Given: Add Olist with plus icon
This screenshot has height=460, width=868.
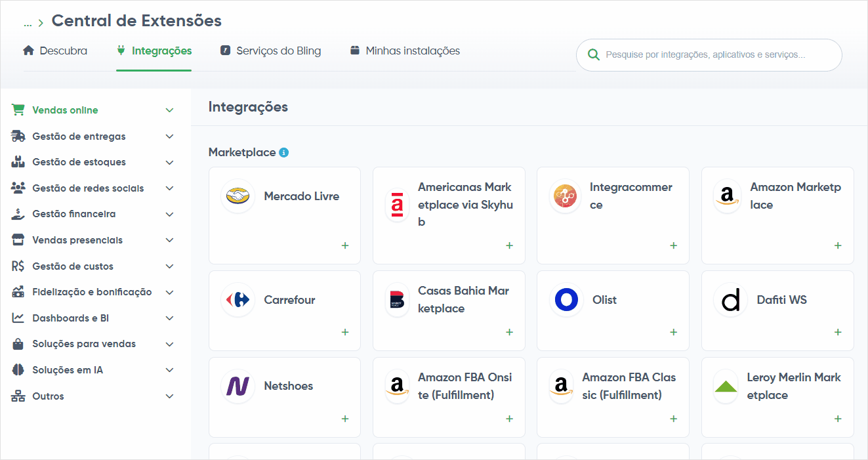Looking at the screenshot, I should pos(673,332).
